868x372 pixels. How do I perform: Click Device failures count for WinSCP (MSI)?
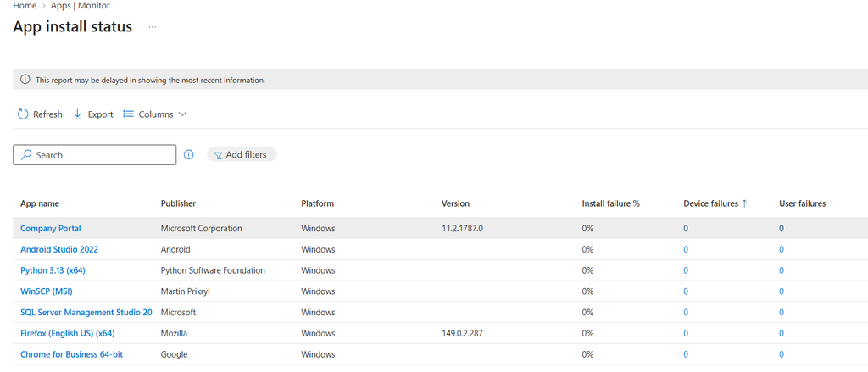[x=686, y=291]
